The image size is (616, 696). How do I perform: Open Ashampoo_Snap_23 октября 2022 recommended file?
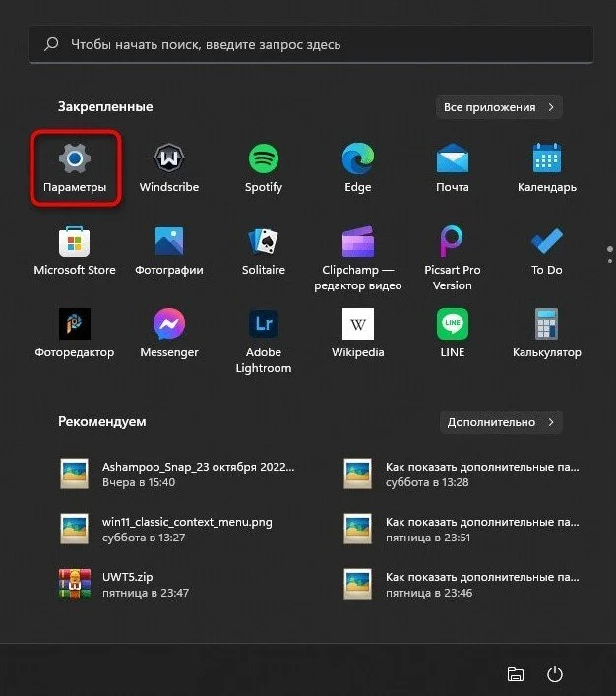(x=177, y=475)
